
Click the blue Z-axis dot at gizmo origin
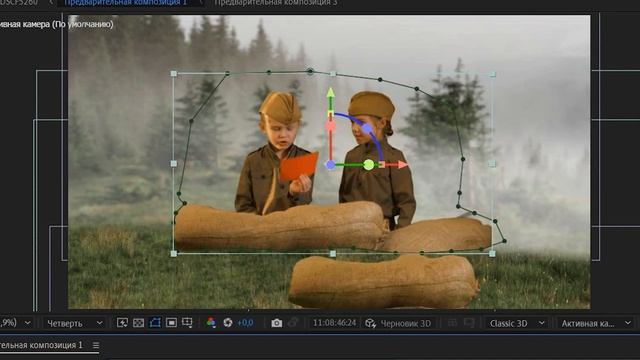coord(330,165)
